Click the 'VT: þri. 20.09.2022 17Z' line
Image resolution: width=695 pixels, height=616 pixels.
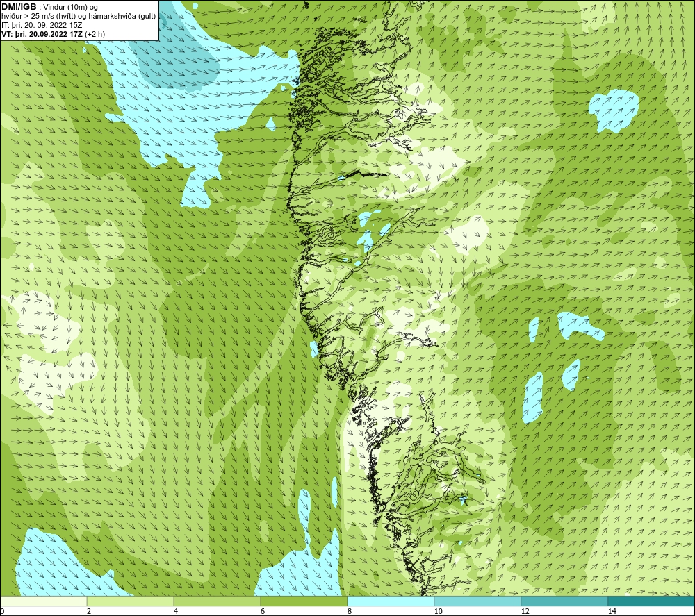54,34
